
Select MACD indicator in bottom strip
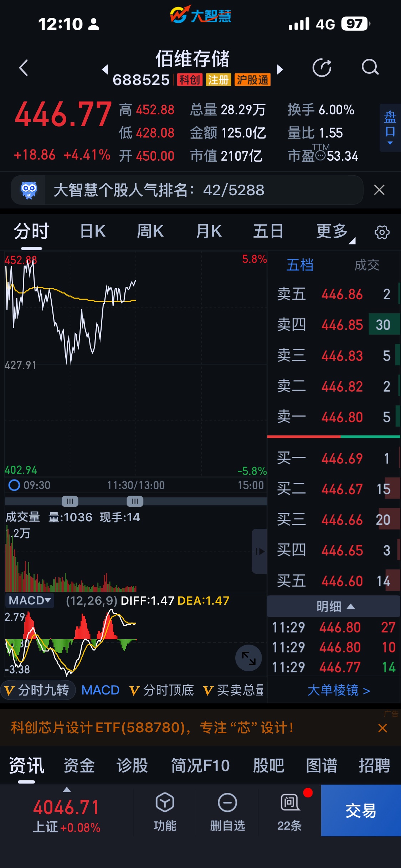(100, 690)
